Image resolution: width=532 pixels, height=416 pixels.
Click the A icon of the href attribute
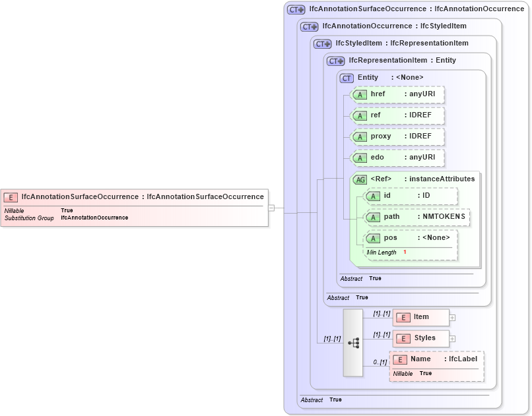click(360, 94)
